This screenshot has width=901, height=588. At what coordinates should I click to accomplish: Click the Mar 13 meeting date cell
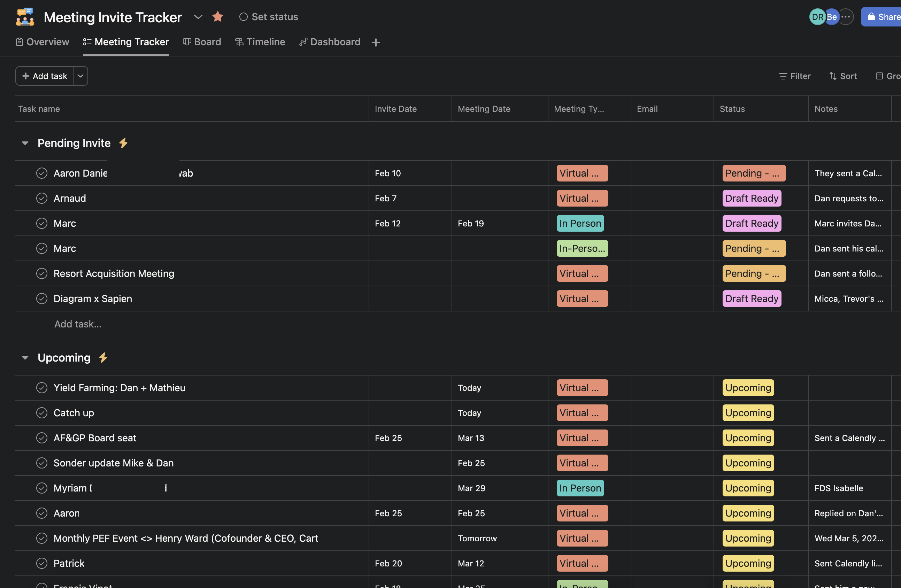(x=471, y=438)
